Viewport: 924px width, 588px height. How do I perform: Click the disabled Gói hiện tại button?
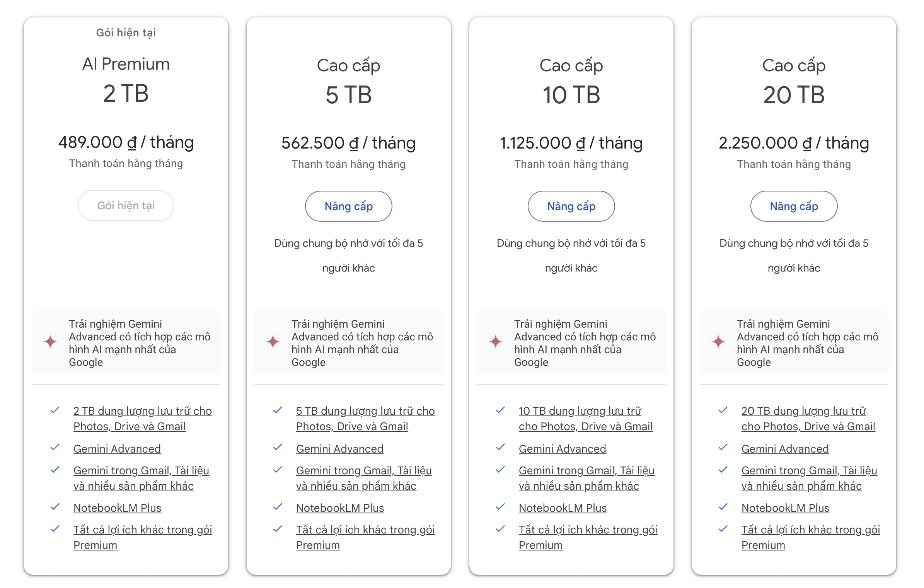pos(126,205)
